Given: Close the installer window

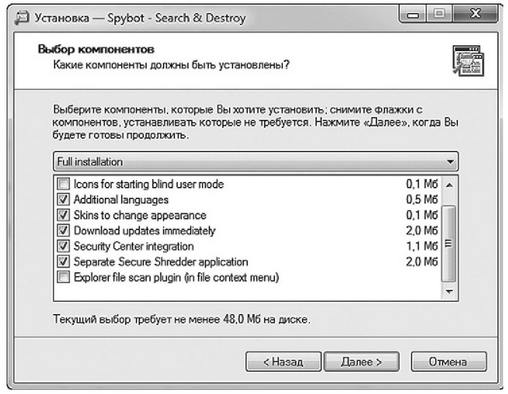Looking at the screenshot, I should point(475,14).
